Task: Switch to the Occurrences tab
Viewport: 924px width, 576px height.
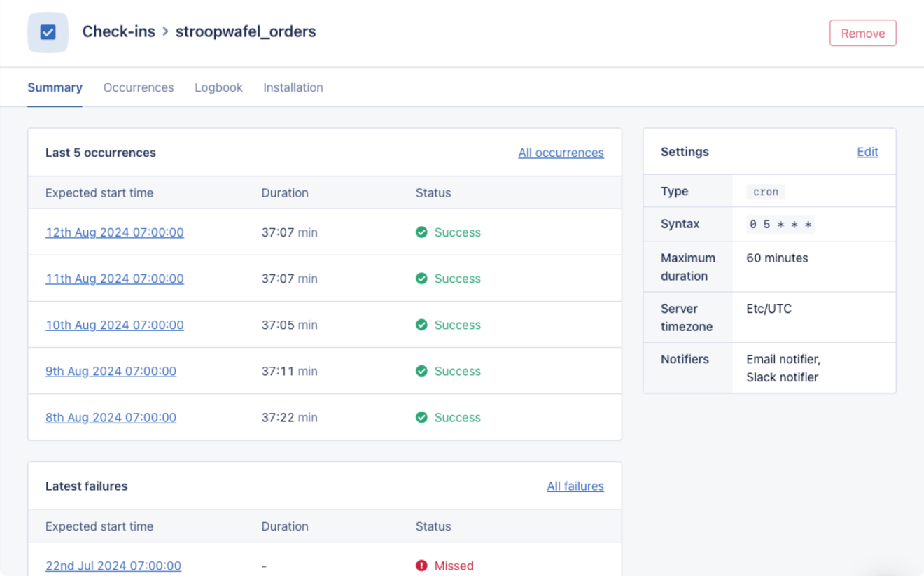Action: click(x=139, y=87)
